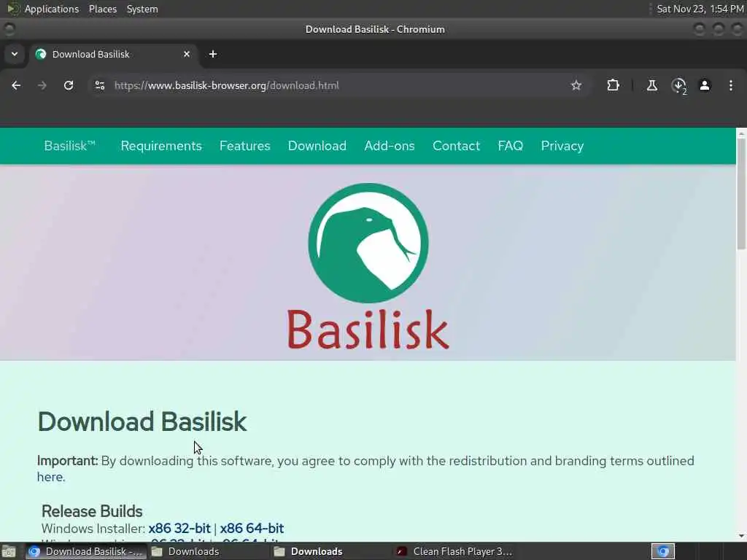
Task: Open the Applications menu in top panel
Action: tap(52, 9)
